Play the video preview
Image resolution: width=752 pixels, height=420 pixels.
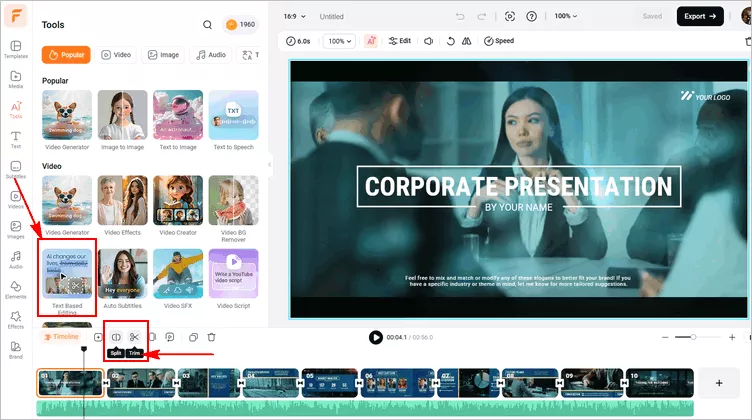[x=376, y=338]
